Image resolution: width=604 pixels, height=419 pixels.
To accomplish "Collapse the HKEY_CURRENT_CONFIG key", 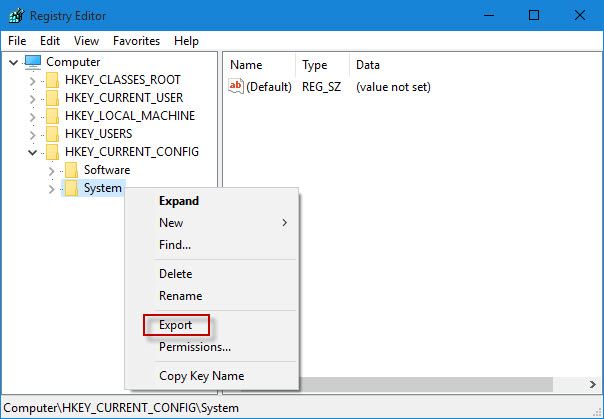I will (x=33, y=152).
